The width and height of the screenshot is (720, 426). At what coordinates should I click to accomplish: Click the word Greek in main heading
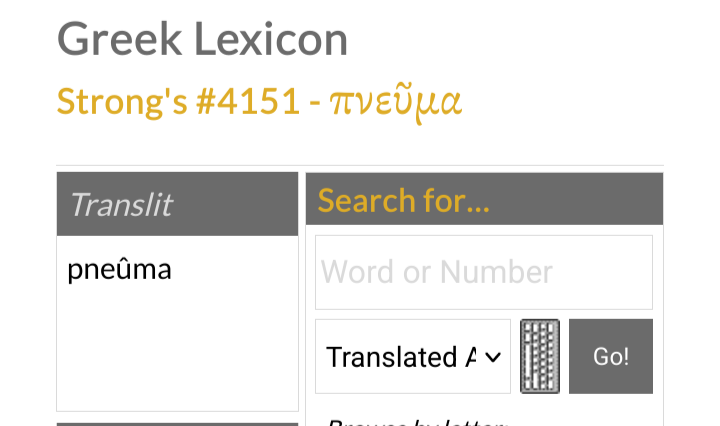point(120,39)
